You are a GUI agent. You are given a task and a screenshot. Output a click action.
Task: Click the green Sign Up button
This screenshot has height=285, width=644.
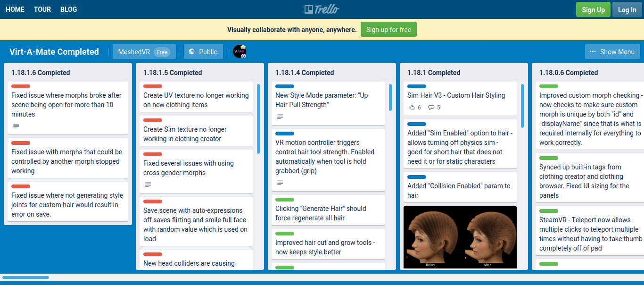(x=593, y=9)
